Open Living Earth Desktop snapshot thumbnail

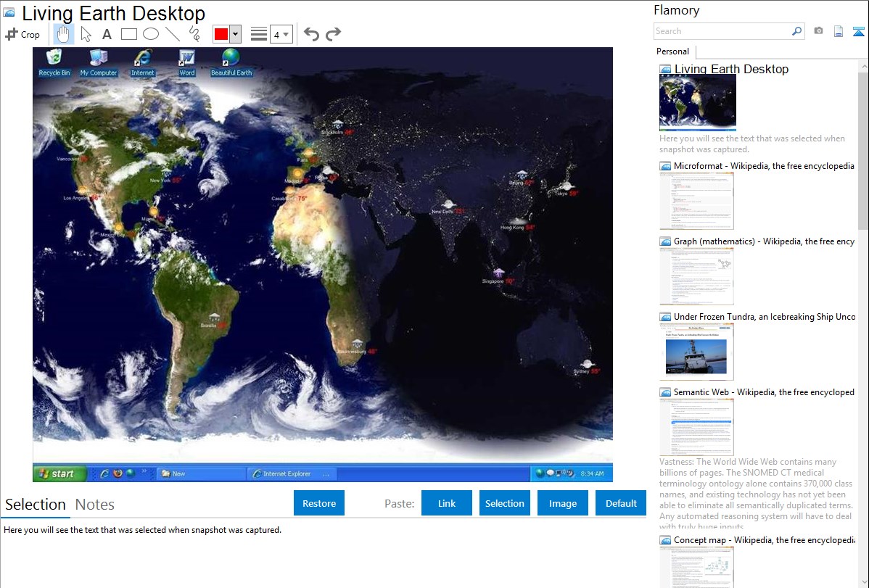[x=698, y=102]
